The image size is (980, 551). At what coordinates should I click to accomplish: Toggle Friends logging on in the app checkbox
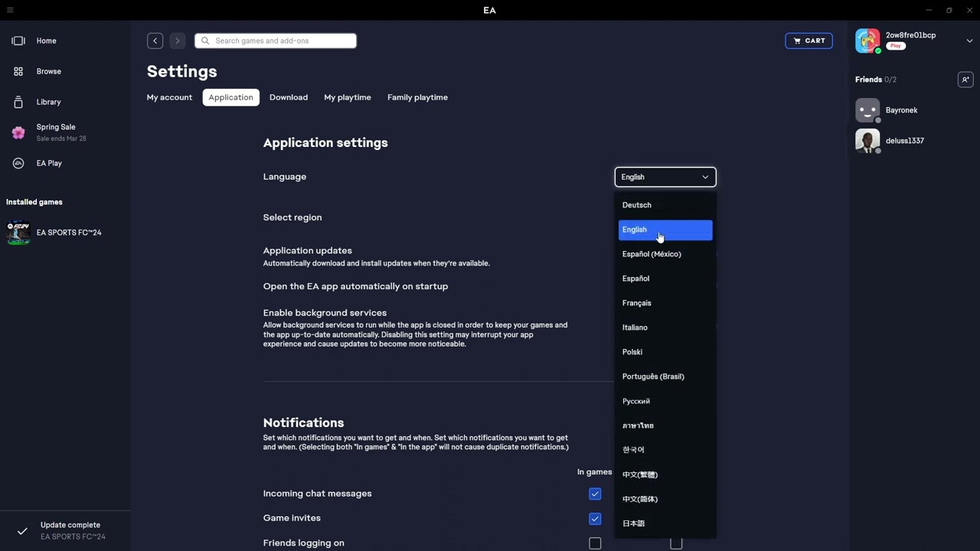click(676, 543)
